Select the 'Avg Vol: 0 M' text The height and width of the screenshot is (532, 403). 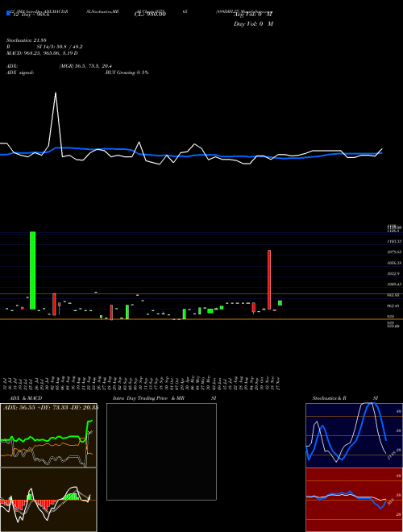tap(253, 15)
